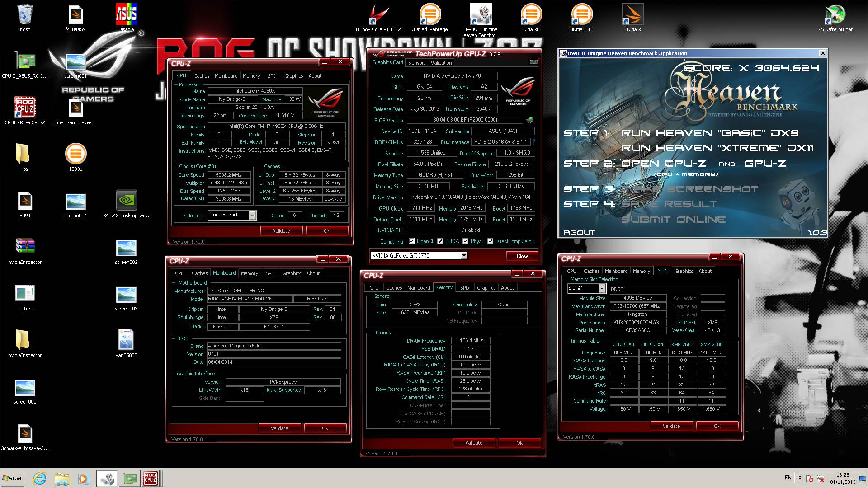Open the CPUID ROG CPU-Z desktop shortcut
868x488 pixels.
pyautogui.click(x=25, y=111)
